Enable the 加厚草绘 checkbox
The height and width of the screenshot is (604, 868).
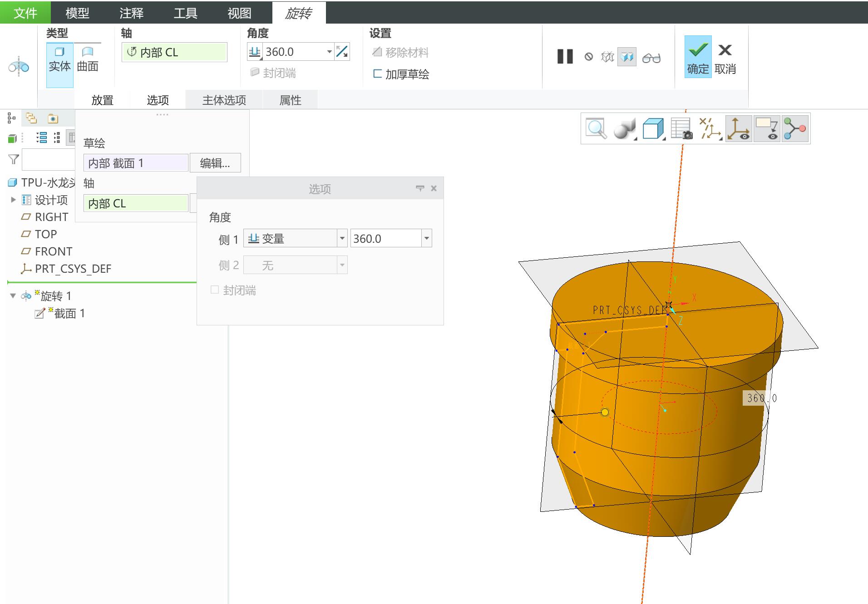click(x=377, y=74)
